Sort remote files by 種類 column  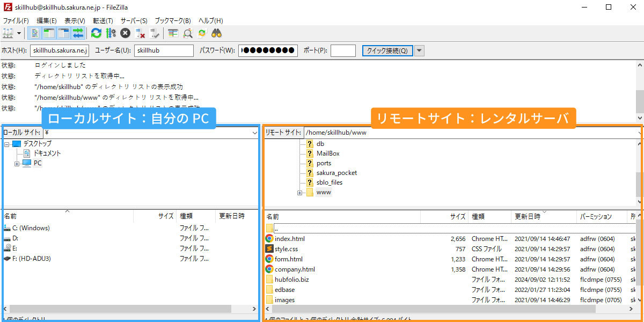[490, 216]
